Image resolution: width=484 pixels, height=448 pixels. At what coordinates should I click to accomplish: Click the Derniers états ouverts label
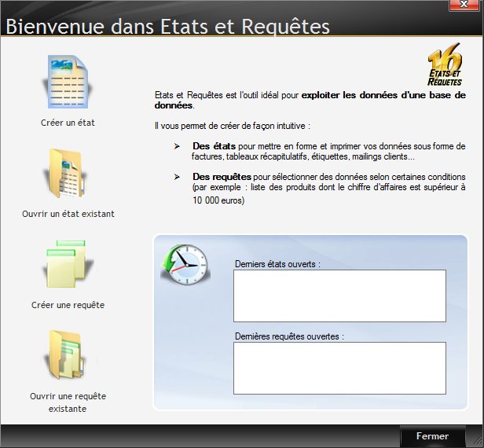[278, 264]
